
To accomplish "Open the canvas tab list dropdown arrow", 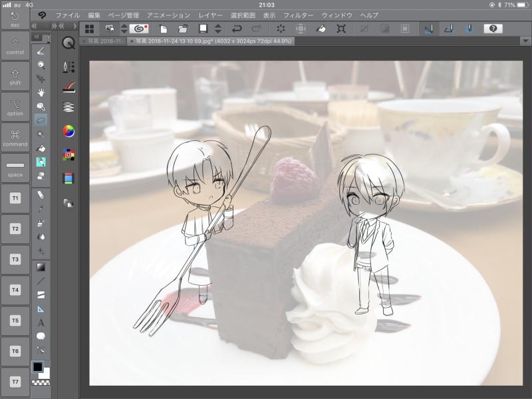I will pos(525,41).
